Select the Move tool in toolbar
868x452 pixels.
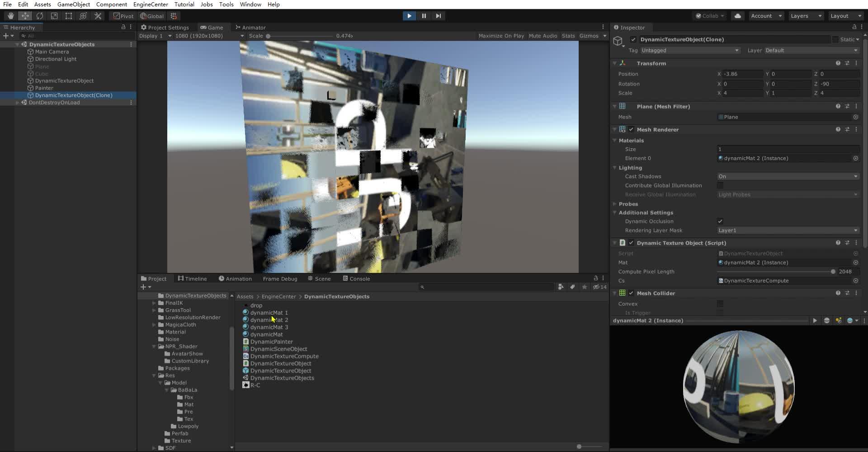25,16
